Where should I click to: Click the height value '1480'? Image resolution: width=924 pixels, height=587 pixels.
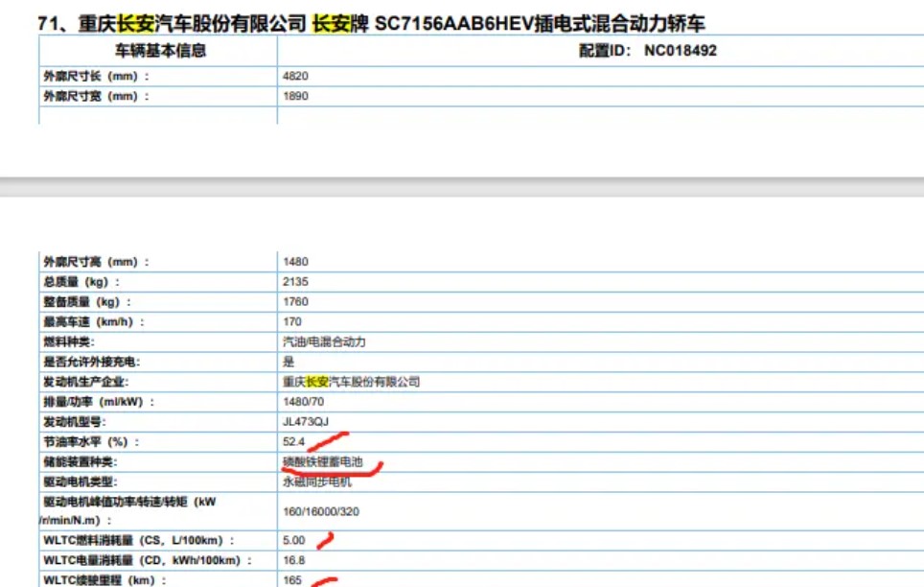(295, 262)
